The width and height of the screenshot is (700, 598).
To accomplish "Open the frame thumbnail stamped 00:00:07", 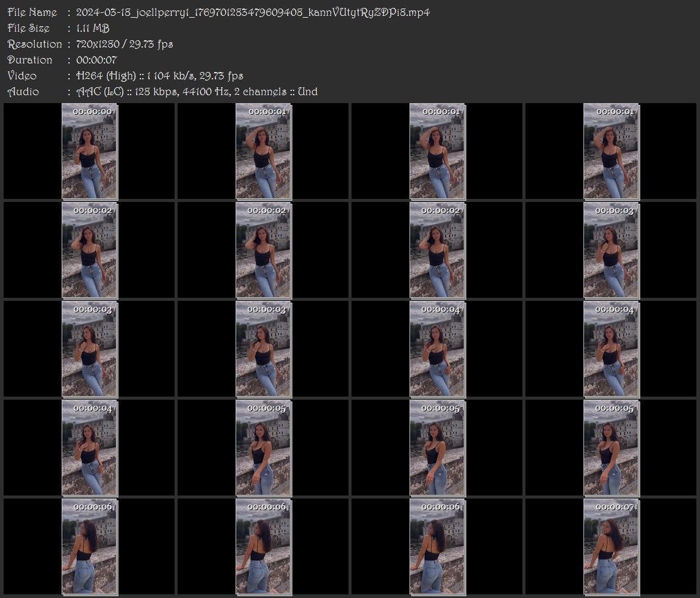I will [611, 547].
